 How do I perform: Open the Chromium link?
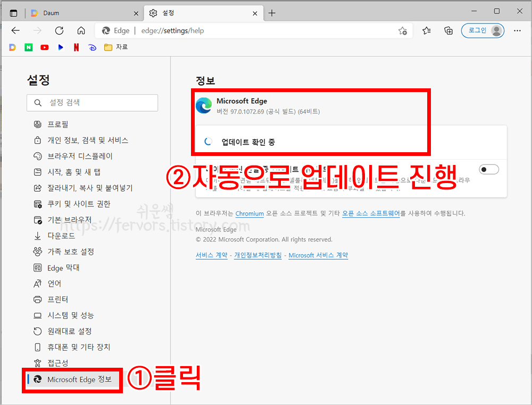coord(250,213)
